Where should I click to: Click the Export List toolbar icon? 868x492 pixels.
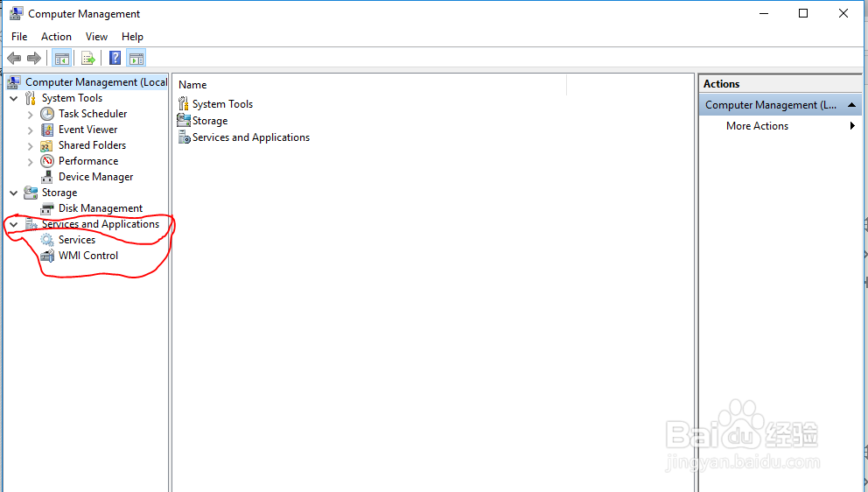(88, 58)
